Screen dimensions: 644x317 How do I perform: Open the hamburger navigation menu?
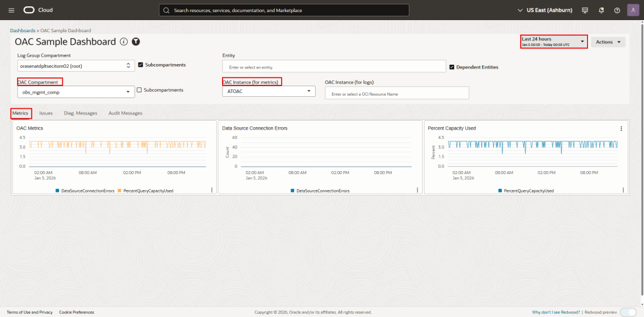click(x=11, y=10)
